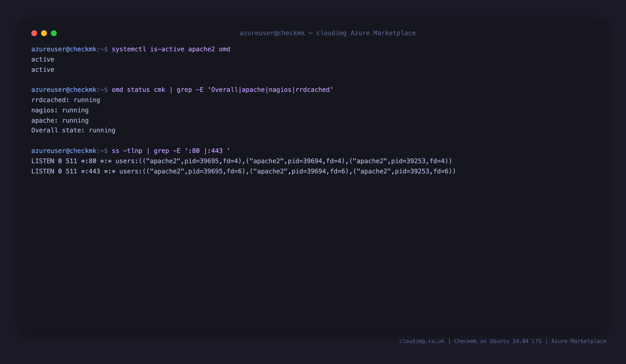Click the window title 'azureuser@checkmk ~ cloudimg Azure Marketplace'
This screenshot has width=626, height=364.
pyautogui.click(x=327, y=33)
